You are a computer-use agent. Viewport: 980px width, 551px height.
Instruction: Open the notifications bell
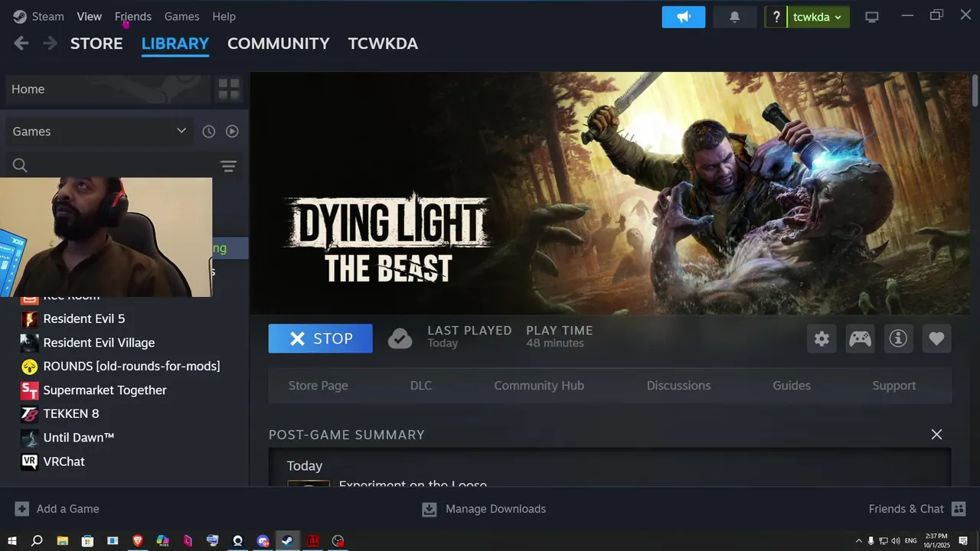pyautogui.click(x=734, y=17)
